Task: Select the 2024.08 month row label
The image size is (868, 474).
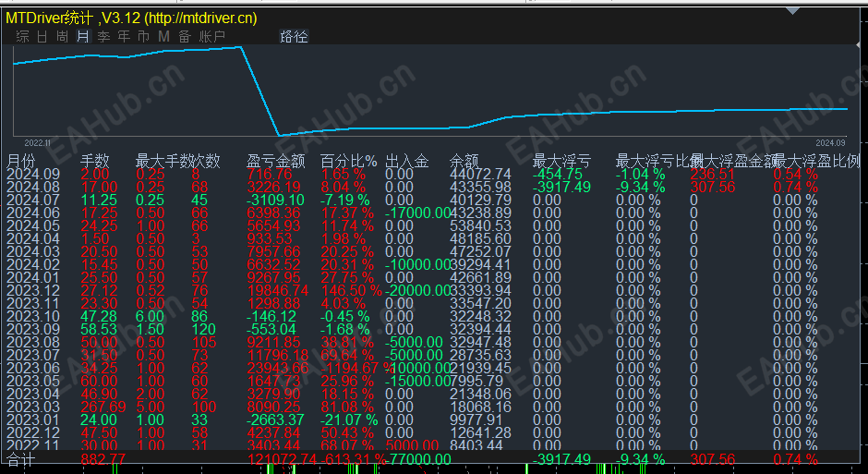Action: click(x=33, y=188)
